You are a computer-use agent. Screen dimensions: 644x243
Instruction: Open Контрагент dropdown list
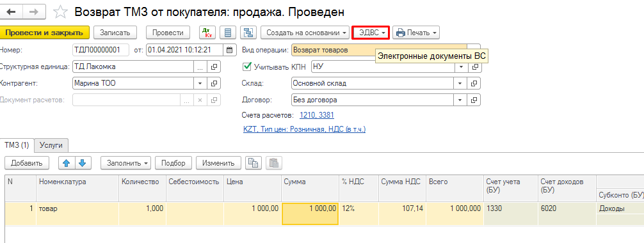[200, 83]
